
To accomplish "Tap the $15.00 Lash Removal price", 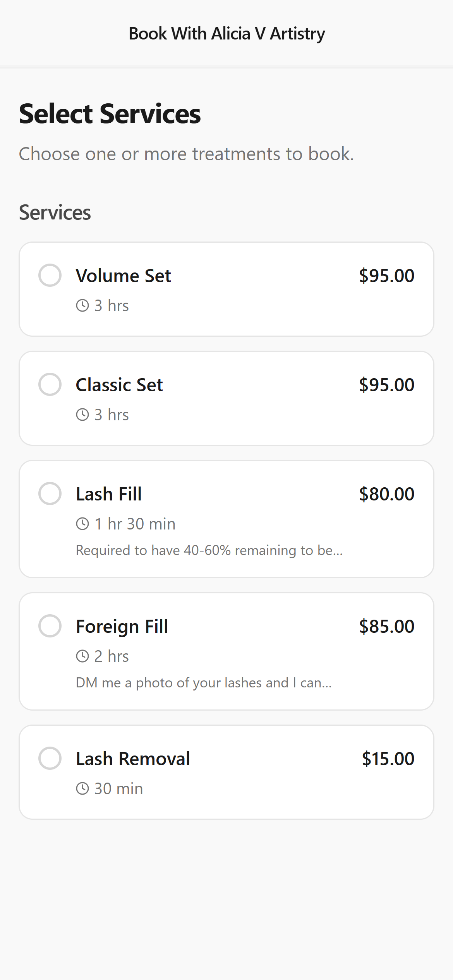I will [388, 759].
